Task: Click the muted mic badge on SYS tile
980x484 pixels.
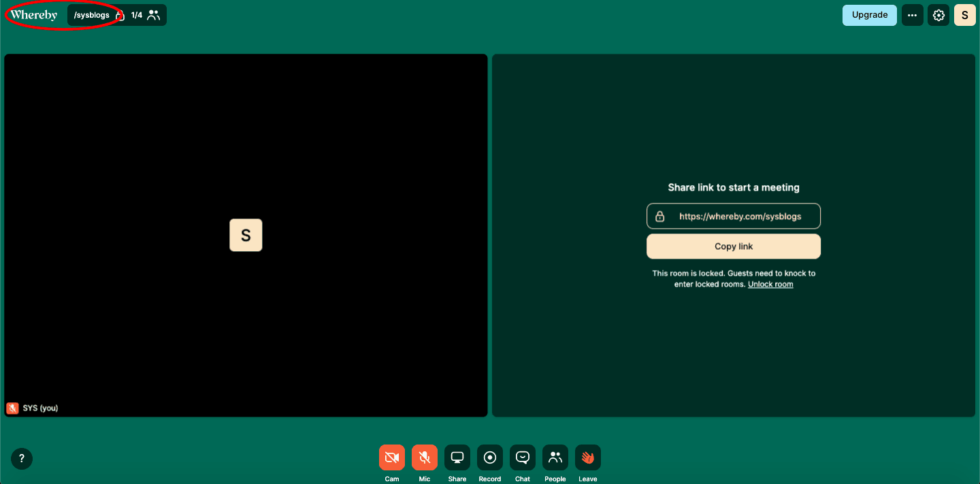Action: tap(12, 408)
